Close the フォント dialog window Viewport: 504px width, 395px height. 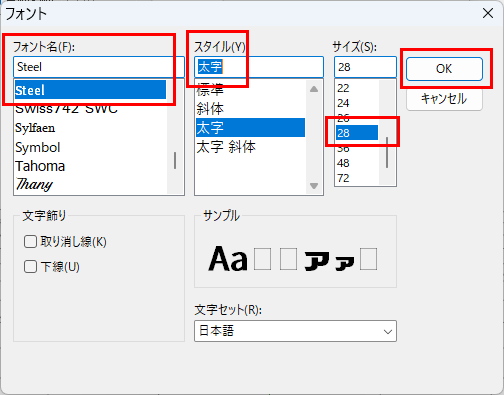(x=488, y=13)
